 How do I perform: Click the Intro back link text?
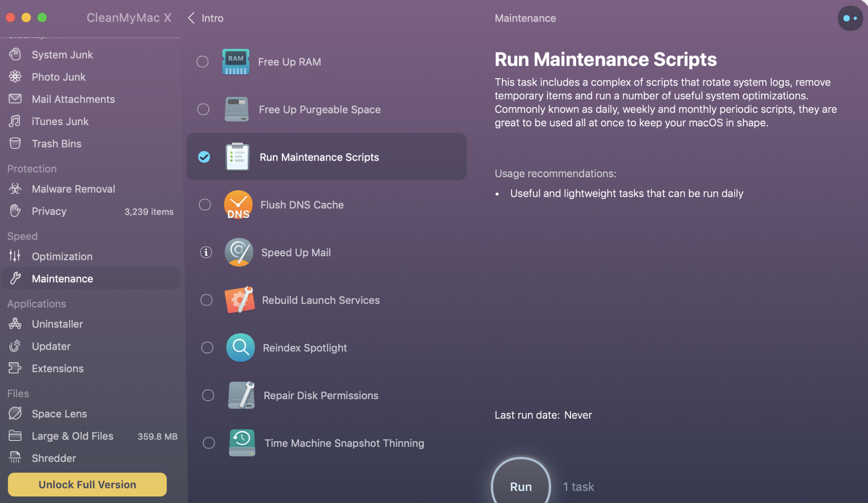[x=212, y=18]
